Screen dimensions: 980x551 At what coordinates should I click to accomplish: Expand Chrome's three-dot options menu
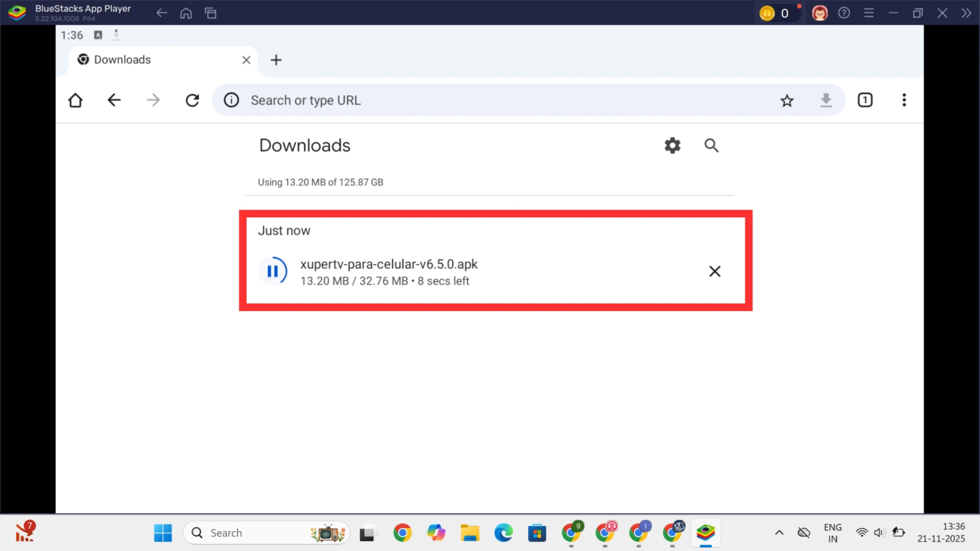pos(903,100)
